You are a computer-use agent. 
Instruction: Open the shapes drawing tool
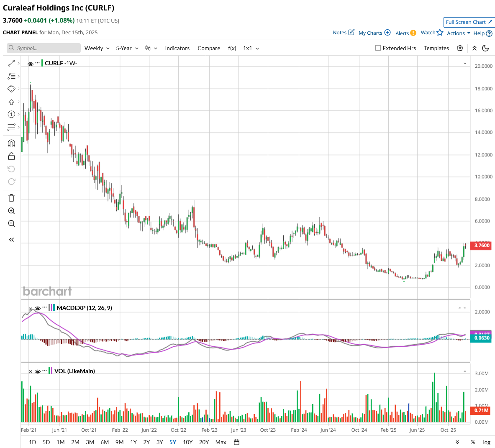tap(11, 89)
